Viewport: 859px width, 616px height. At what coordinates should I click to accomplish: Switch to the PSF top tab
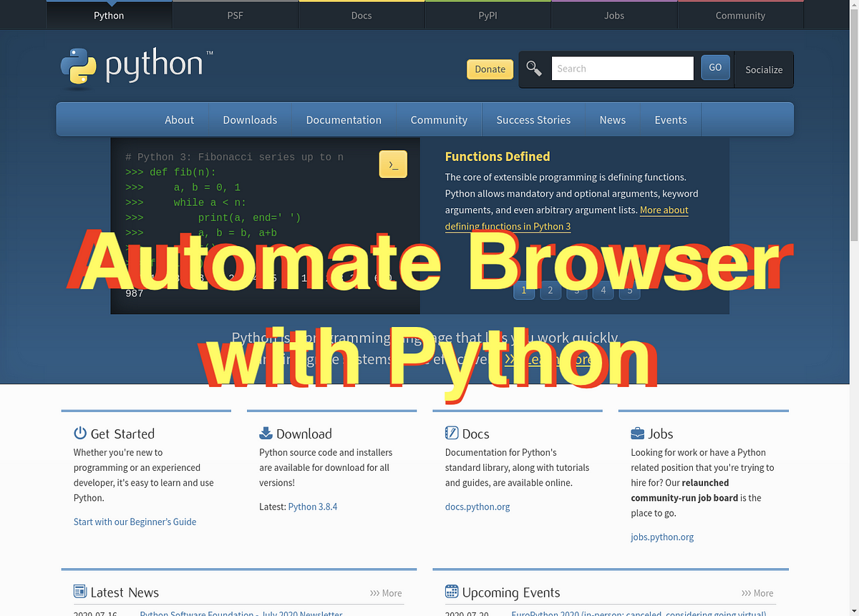[x=236, y=15]
